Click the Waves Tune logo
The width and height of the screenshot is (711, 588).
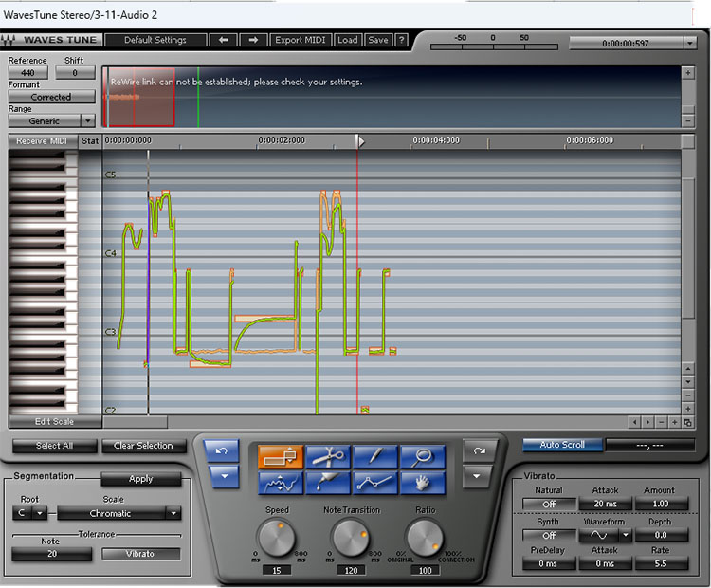click(52, 40)
